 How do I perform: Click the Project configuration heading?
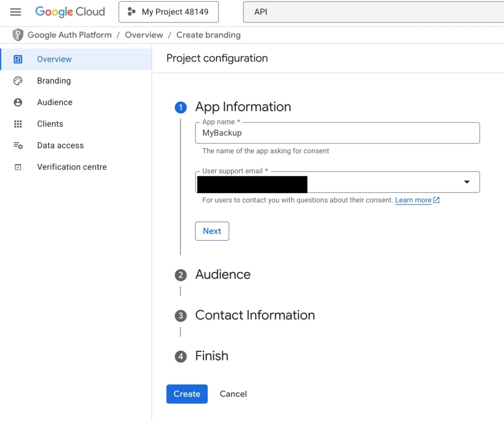pos(217,58)
